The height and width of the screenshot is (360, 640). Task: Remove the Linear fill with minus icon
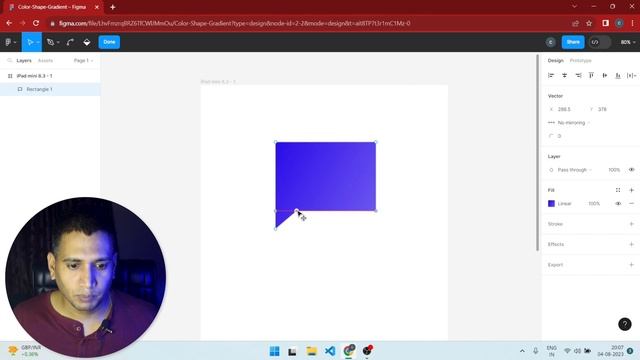[631, 204]
